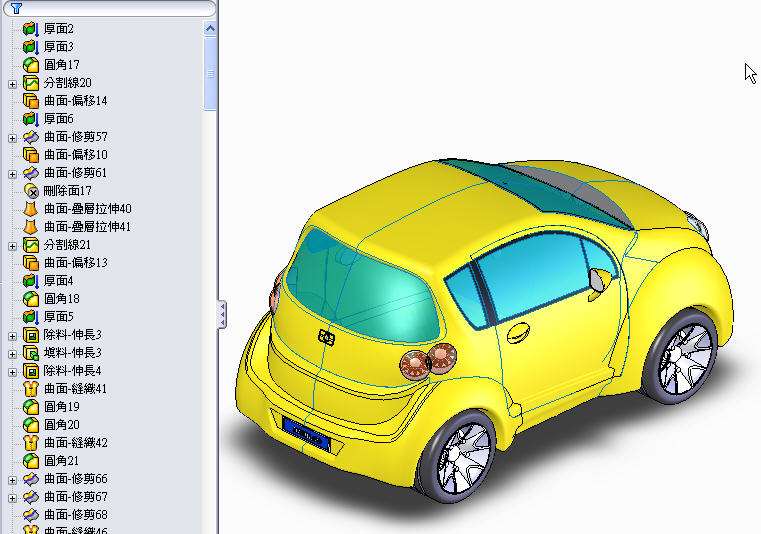This screenshot has height=534, width=761.
Task: Click the feature tree scrollbar thumb
Action: (x=210, y=74)
